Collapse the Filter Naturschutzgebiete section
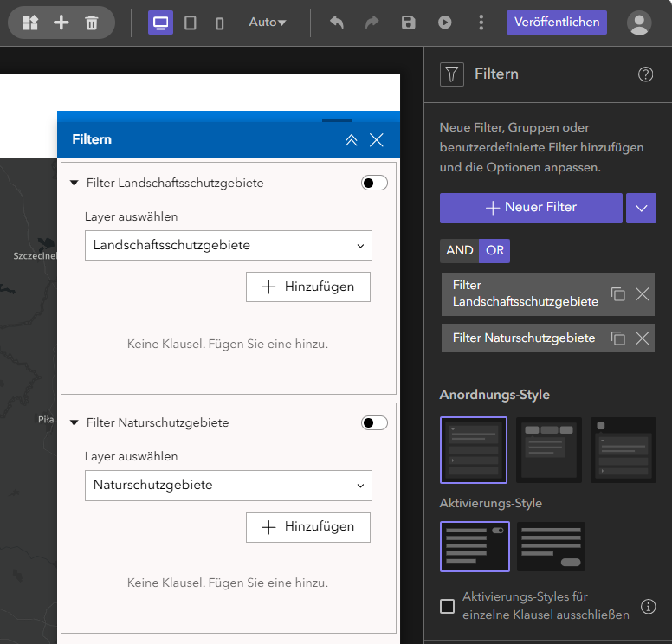Image resolution: width=672 pixels, height=644 pixels. tap(74, 423)
